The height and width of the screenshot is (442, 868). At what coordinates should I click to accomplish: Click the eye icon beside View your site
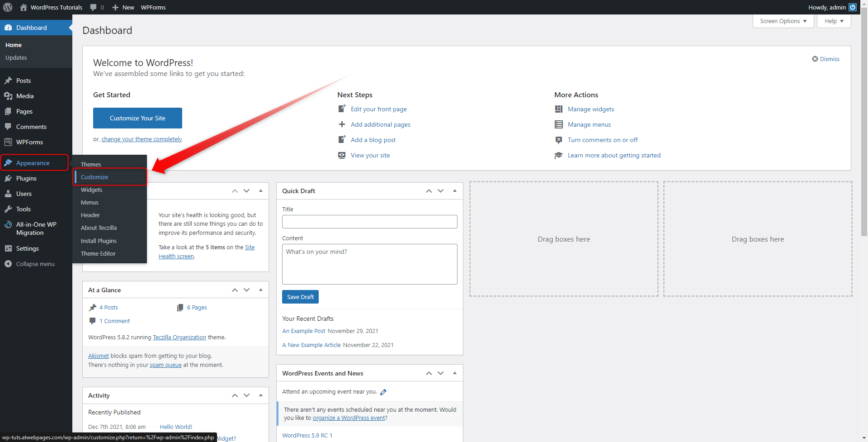pyautogui.click(x=342, y=155)
